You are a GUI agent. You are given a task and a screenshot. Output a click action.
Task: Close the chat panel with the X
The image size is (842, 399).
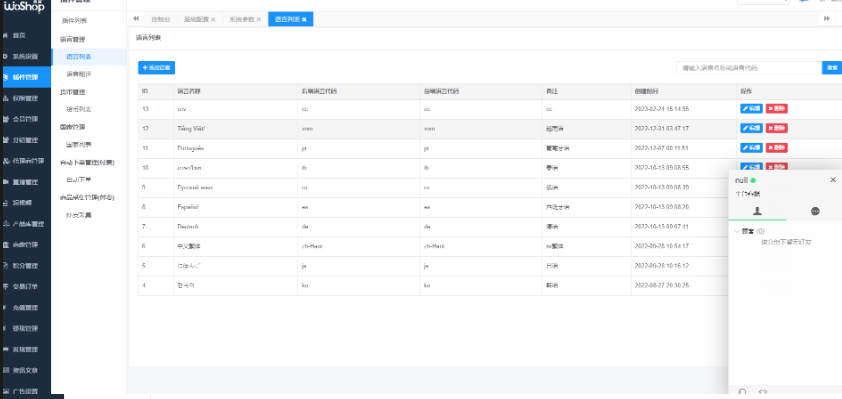pos(833,180)
